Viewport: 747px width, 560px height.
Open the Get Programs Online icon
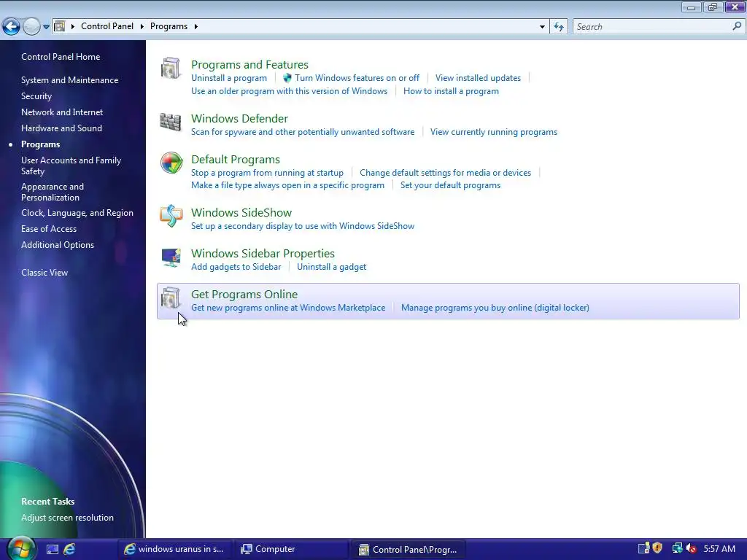click(x=171, y=298)
